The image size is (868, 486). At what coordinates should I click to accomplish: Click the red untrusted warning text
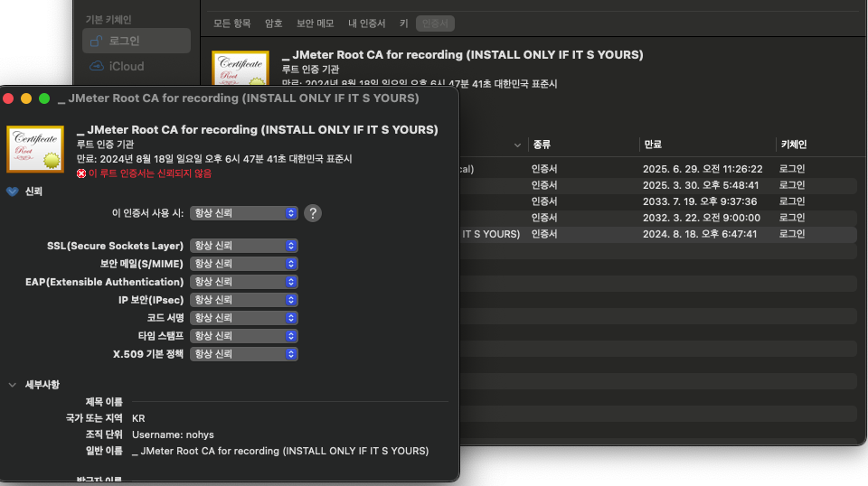[x=150, y=173]
